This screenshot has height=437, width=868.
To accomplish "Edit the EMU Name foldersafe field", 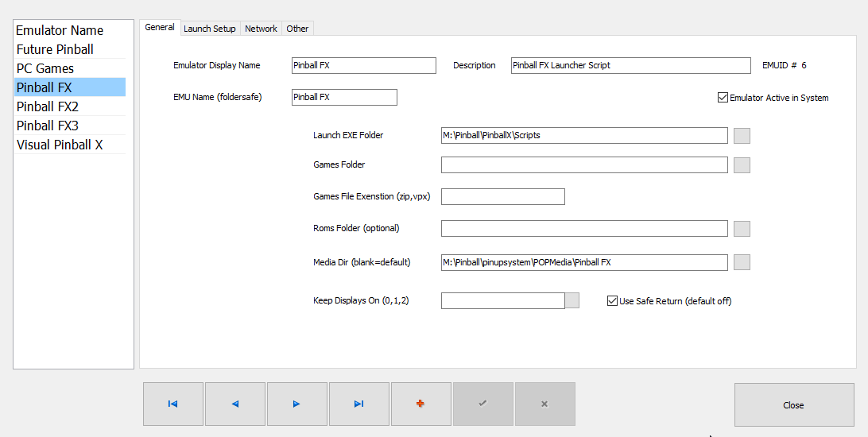I will pyautogui.click(x=344, y=97).
